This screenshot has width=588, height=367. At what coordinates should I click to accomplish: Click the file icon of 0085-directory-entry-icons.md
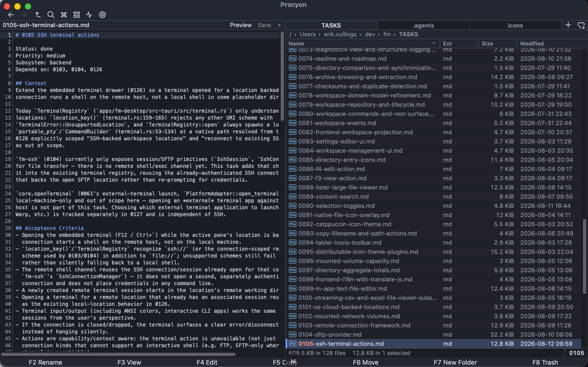(x=292, y=160)
